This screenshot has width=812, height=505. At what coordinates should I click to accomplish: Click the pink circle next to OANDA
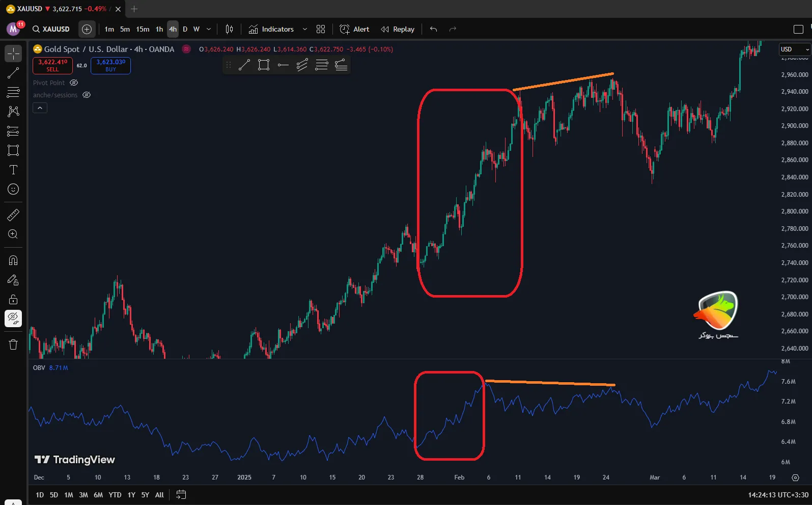pos(186,49)
